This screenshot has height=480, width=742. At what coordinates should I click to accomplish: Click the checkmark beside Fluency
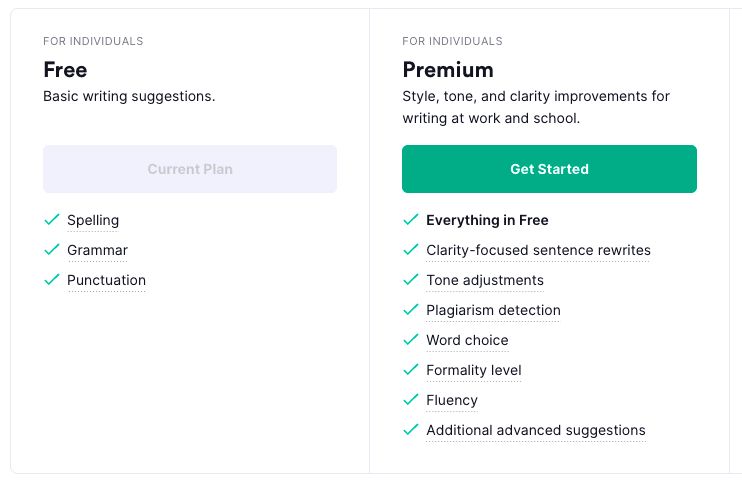coord(411,400)
